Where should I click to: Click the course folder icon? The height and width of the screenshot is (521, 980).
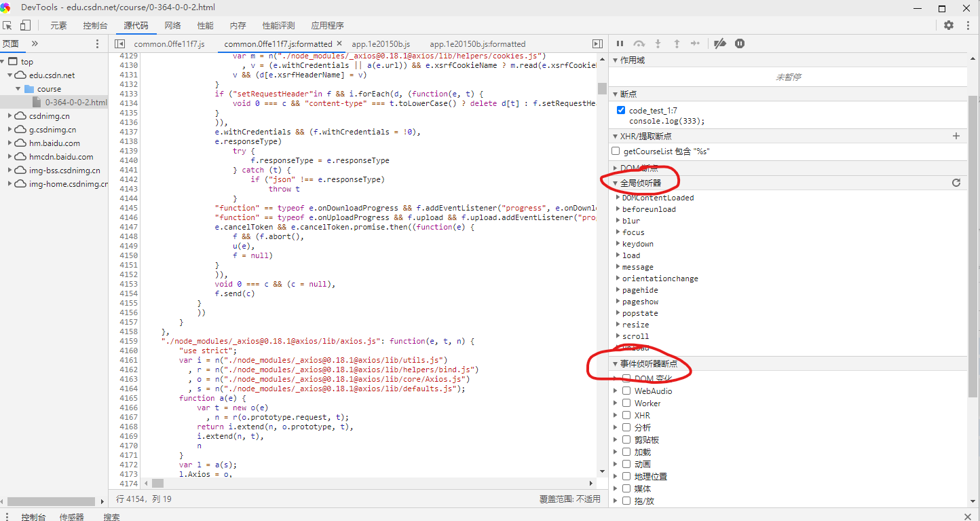tap(29, 89)
